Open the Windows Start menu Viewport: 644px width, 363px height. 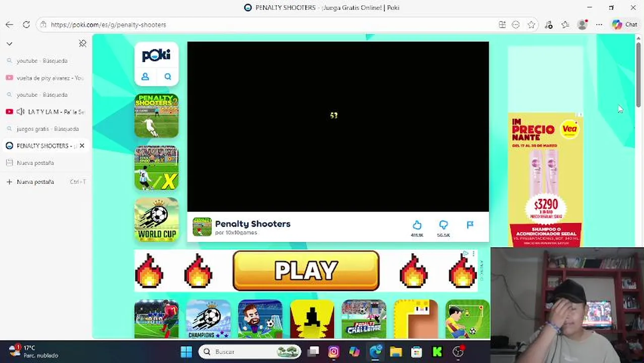tap(186, 351)
